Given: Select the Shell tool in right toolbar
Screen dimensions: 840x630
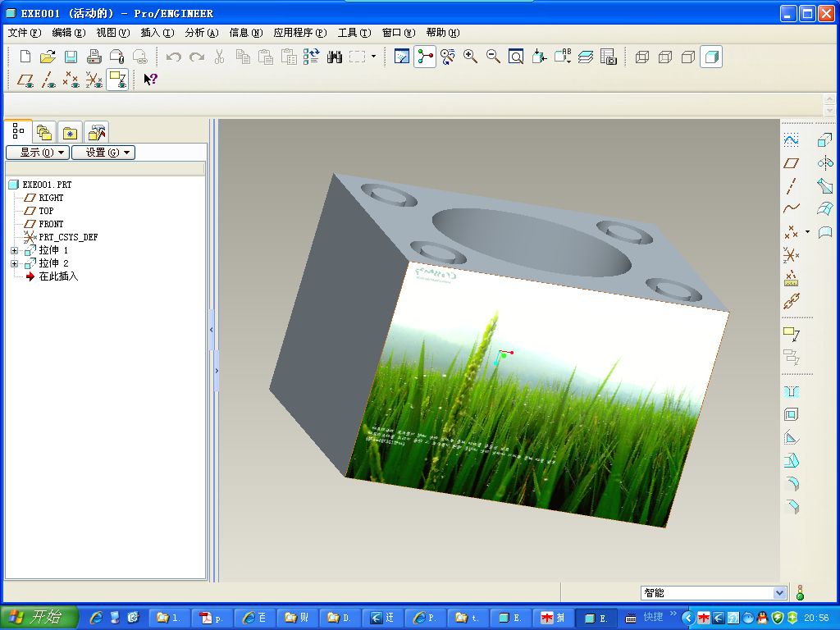Looking at the screenshot, I should tap(791, 414).
